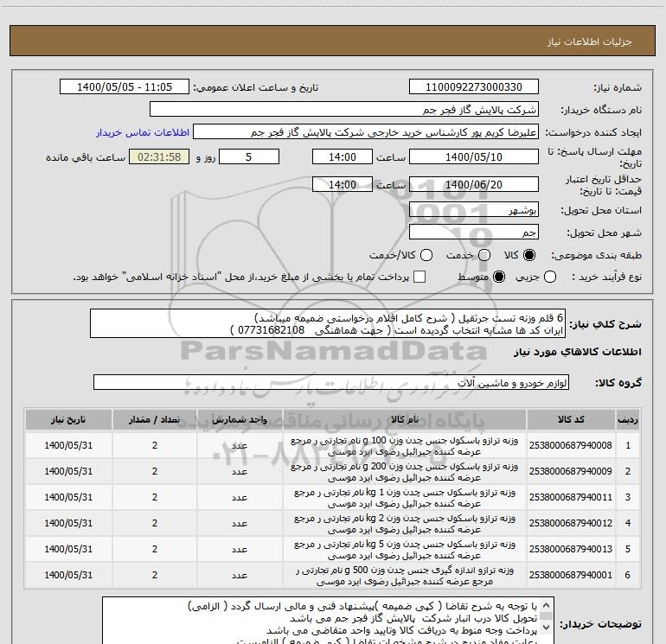Click the 1 kg weight item name
The image size is (666, 644).
(x=405, y=498)
